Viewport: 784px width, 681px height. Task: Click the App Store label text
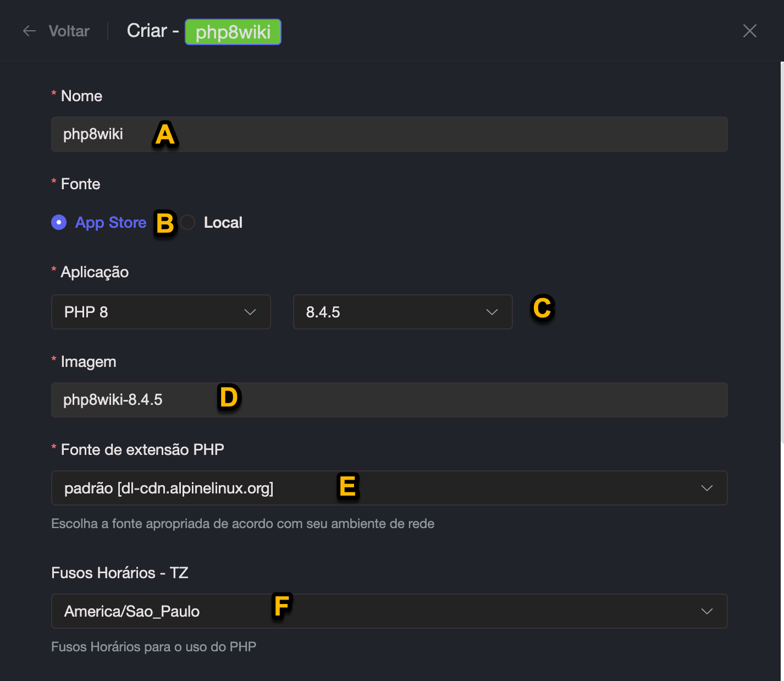click(x=111, y=222)
